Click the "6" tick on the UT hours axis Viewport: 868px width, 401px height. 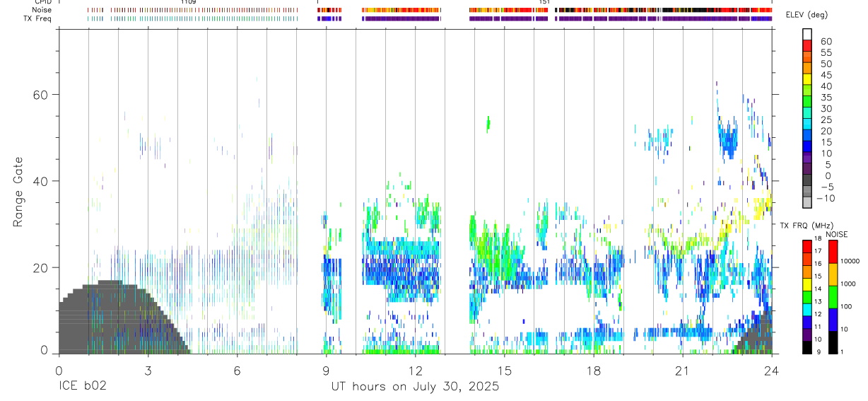click(x=237, y=370)
